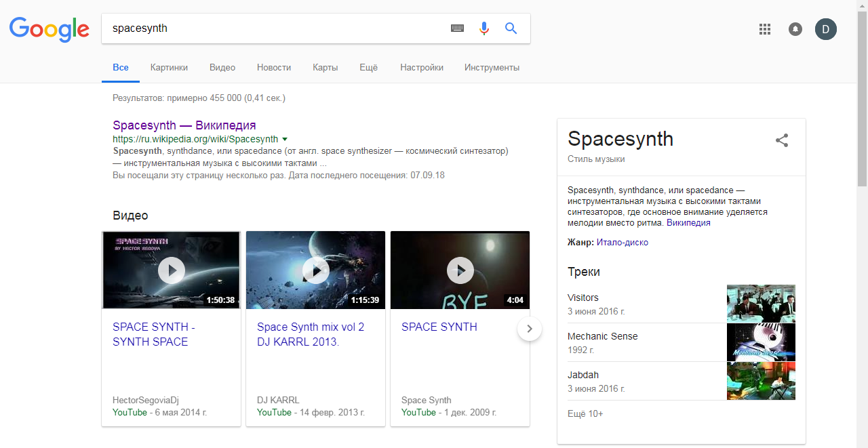Click the DJ KARRL channel name
Viewport: 868px width, 448px height.
pos(278,400)
